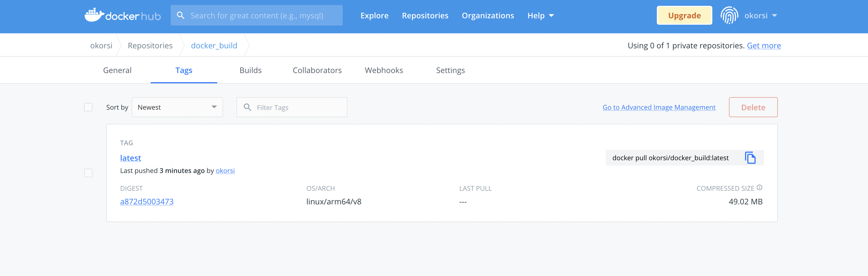
Task: Select Explore in the navigation bar
Action: (374, 16)
